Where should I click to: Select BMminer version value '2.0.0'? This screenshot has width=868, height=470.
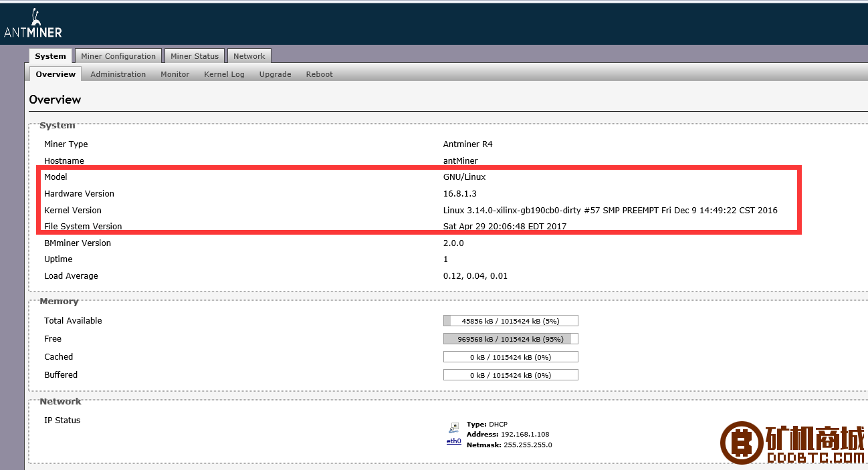coord(453,243)
